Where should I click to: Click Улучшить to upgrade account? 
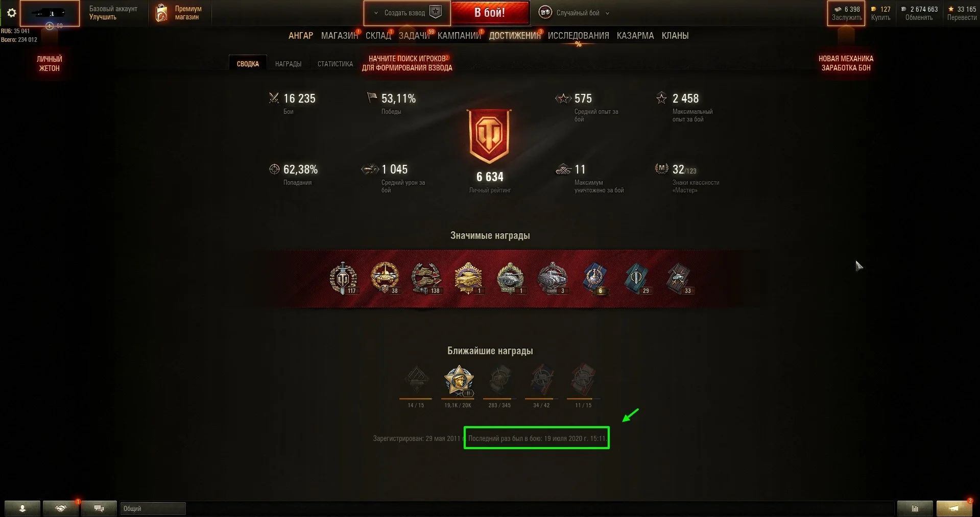103,17
